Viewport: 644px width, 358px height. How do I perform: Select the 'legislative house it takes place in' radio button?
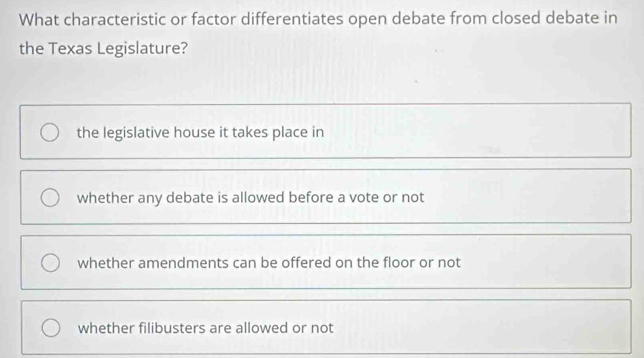[x=50, y=132]
